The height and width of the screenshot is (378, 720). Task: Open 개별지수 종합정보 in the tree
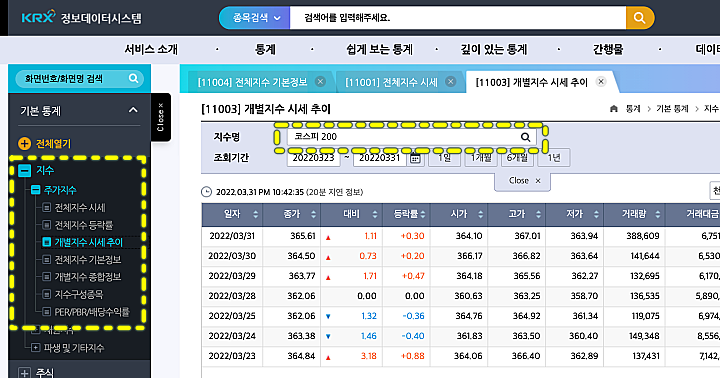pos(88,277)
